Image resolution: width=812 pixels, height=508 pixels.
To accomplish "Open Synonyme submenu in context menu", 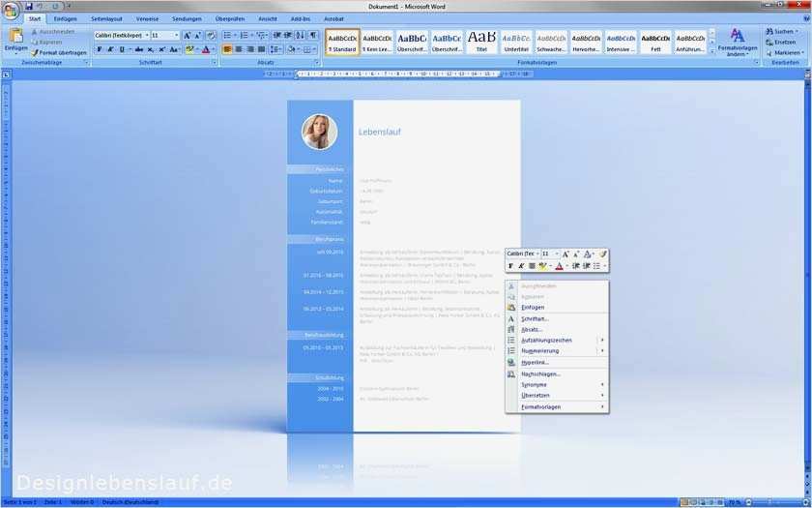I will pos(557,385).
